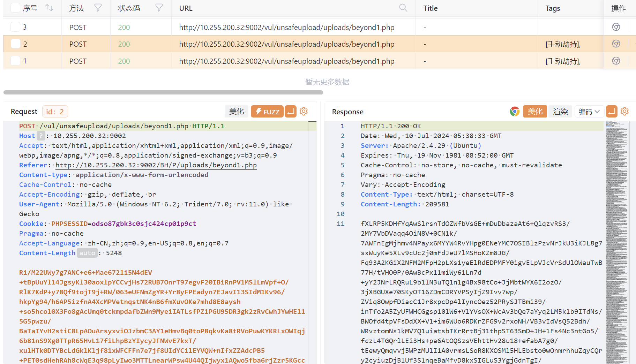Image resolution: width=636 pixels, height=364 pixels.
Task: Sort rows by 序号 column arrows
Action: (x=49, y=8)
